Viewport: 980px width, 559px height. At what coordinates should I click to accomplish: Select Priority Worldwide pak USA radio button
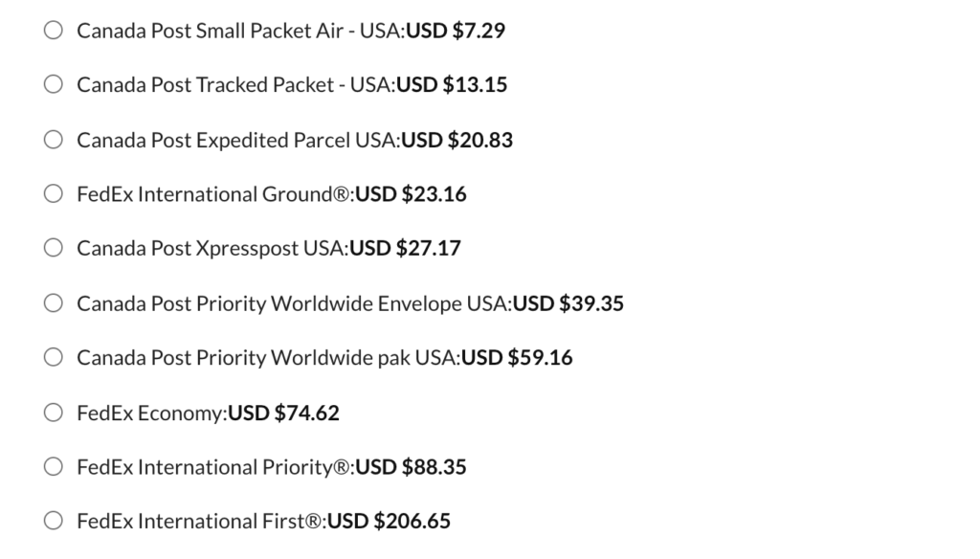pos(54,358)
